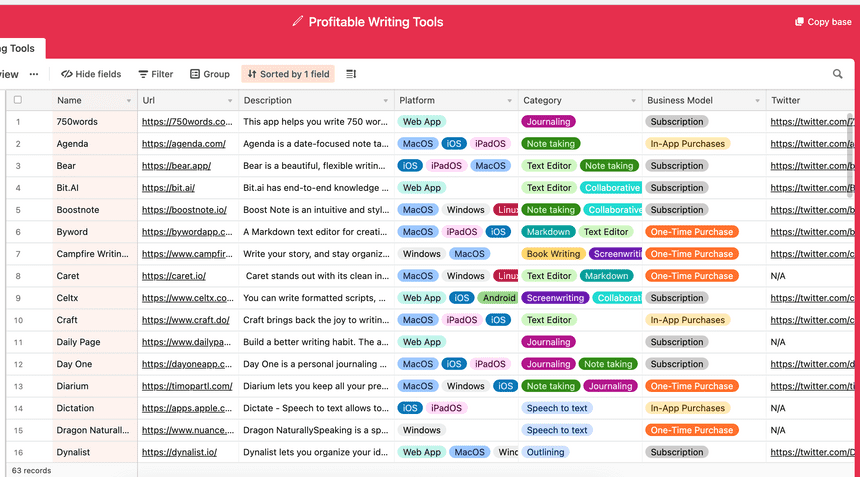Expand the Name column dropdown arrow
The height and width of the screenshot is (477, 860).
(129, 101)
